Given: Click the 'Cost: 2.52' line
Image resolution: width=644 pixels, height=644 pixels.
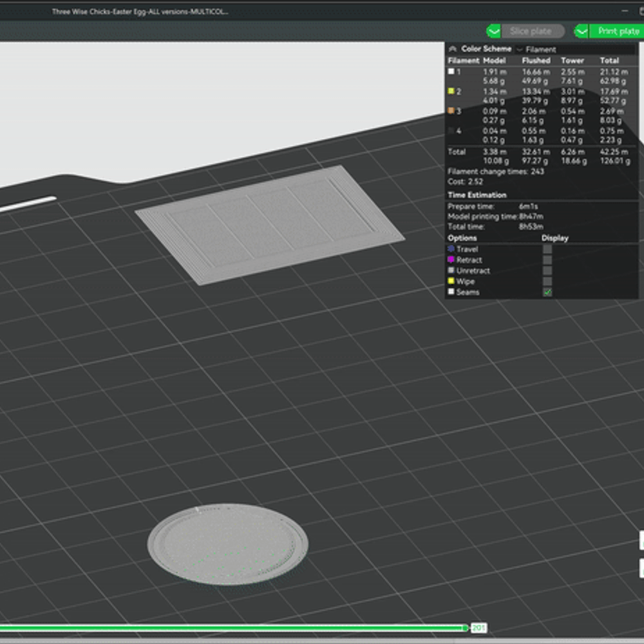Looking at the screenshot, I should tap(465, 182).
